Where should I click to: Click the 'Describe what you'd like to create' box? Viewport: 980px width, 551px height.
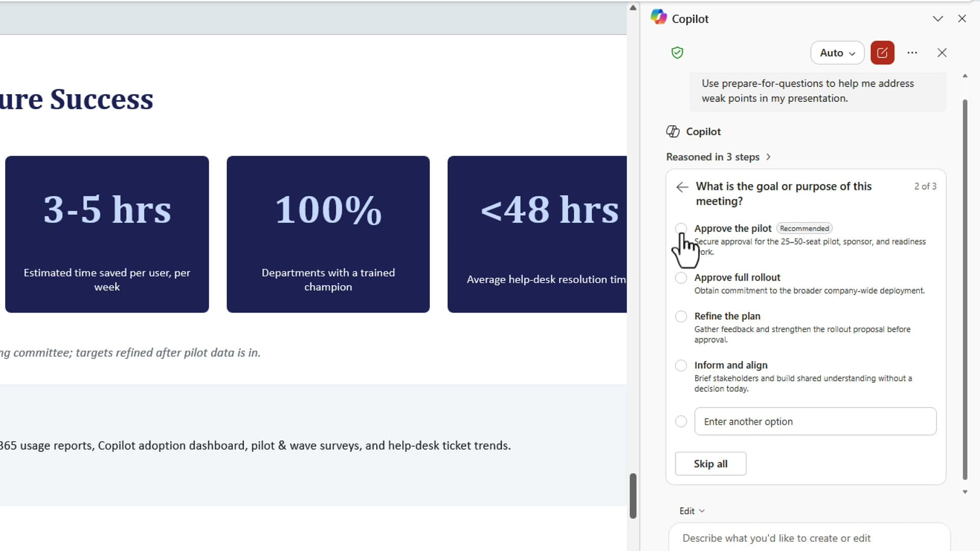tap(810, 538)
